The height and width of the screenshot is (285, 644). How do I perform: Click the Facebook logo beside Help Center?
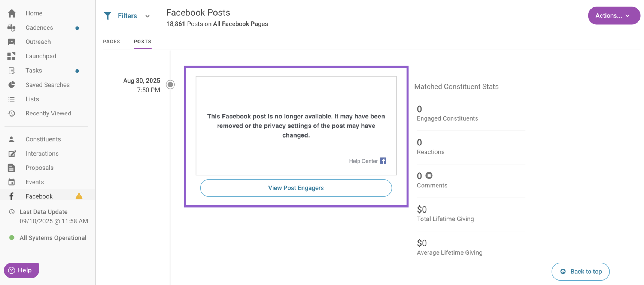click(x=383, y=161)
